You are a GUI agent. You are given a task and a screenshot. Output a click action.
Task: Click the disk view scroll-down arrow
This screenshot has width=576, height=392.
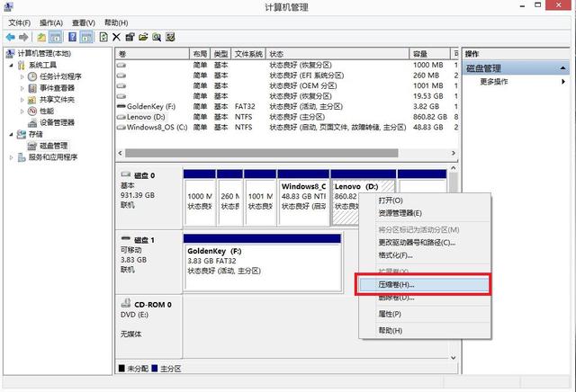click(454, 358)
